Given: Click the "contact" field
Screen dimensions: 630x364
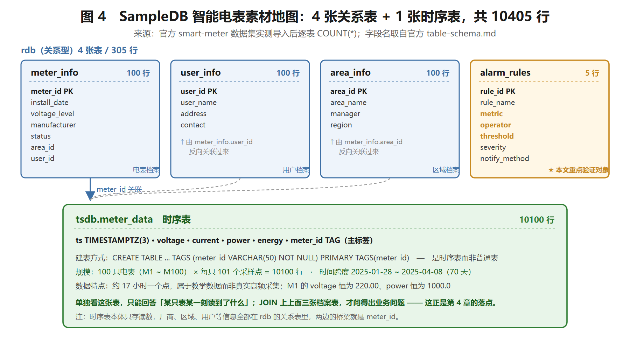Looking at the screenshot, I should 193,125.
